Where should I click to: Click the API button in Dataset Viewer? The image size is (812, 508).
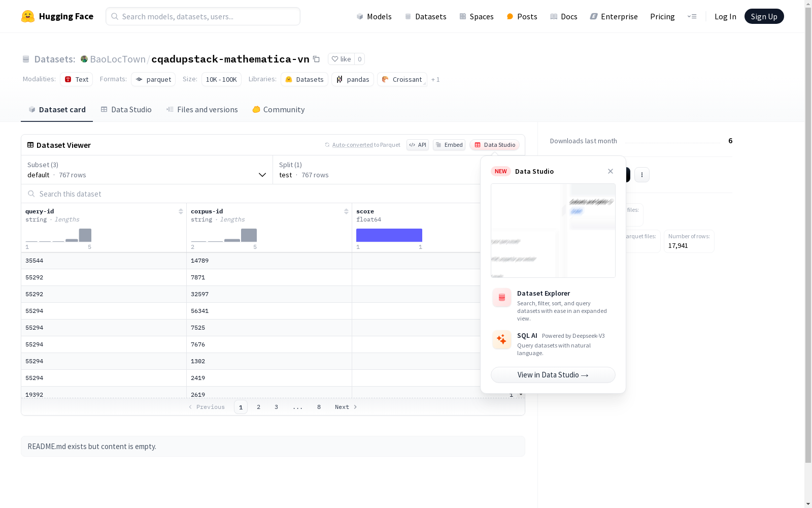coord(418,145)
